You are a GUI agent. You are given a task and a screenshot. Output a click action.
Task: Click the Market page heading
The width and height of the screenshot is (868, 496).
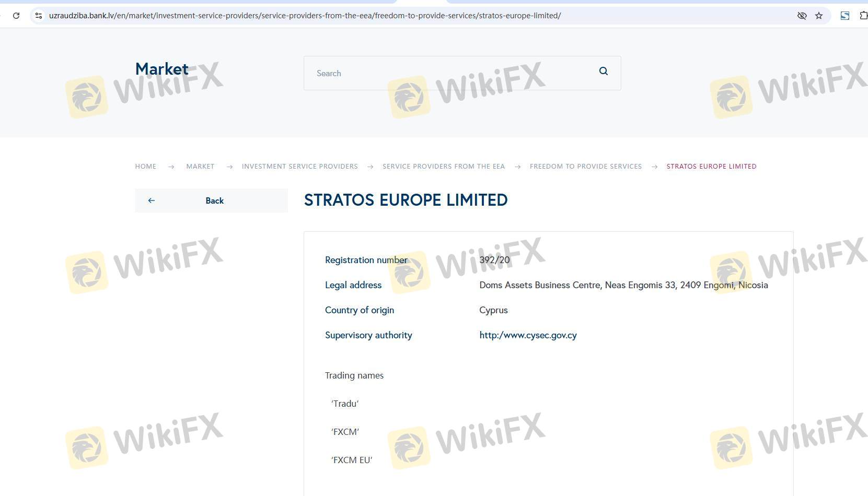[161, 69]
